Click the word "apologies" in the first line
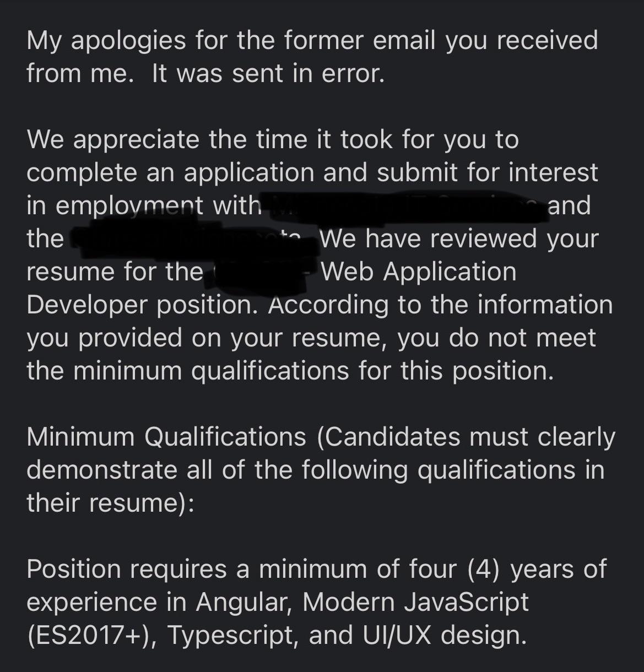This screenshot has height=672, width=644. 128,41
